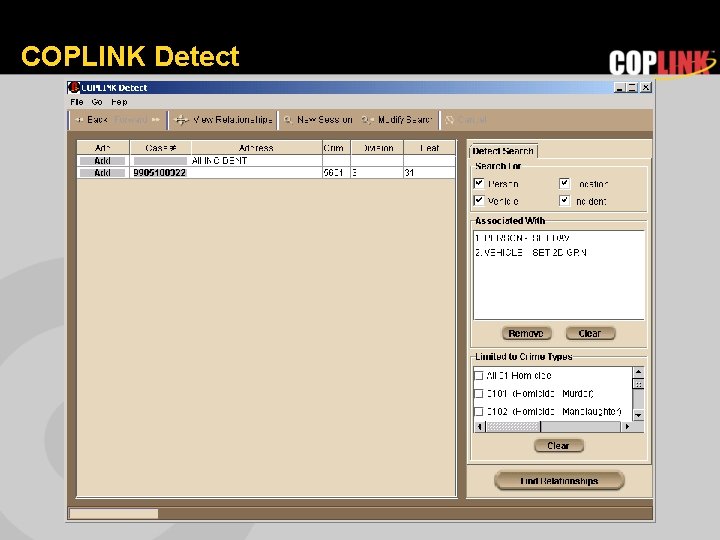Select the PERSON entry in Associated With
Screen dimensions: 720x540
[x=523, y=238]
